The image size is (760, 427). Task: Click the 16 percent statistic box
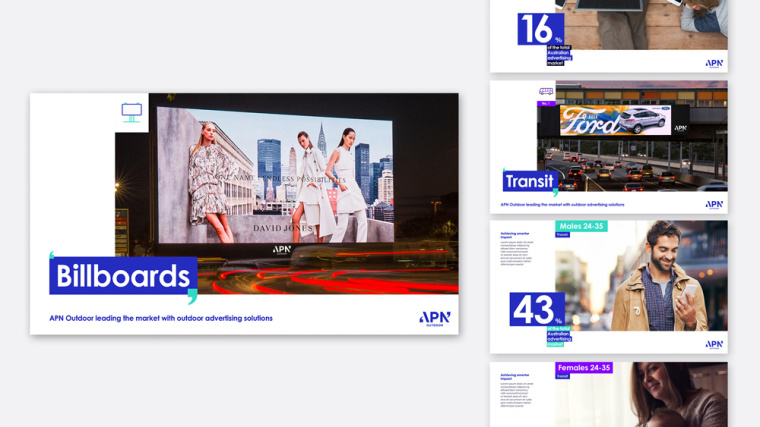tap(541, 29)
